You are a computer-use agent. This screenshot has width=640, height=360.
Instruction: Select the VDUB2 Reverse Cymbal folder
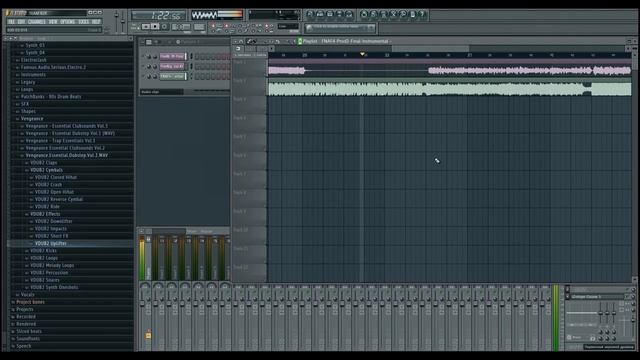(59, 200)
